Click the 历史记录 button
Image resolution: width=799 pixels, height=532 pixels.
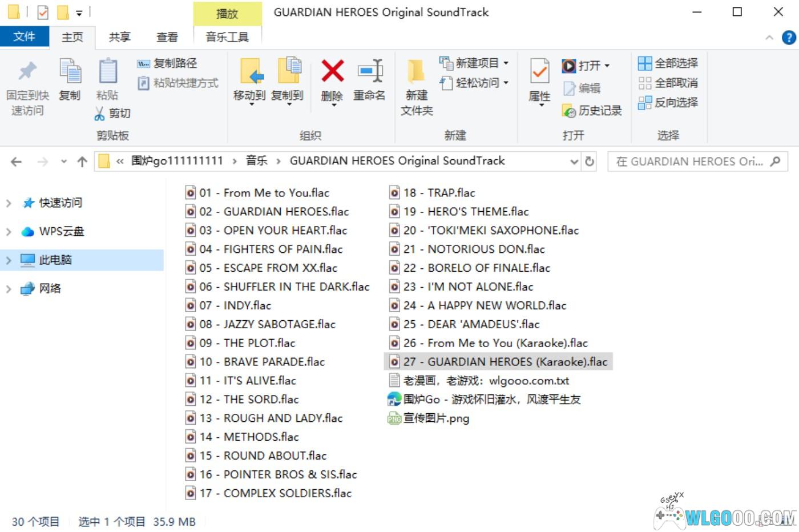click(x=592, y=111)
